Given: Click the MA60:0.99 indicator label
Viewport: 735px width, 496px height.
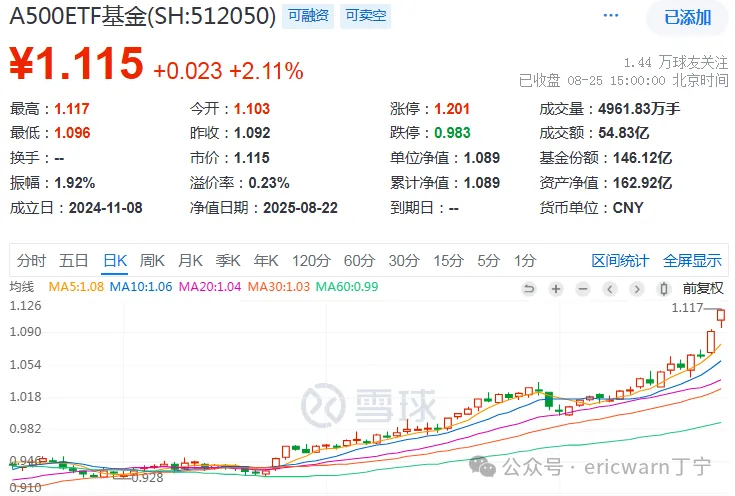Looking at the screenshot, I should pyautogui.click(x=347, y=286).
